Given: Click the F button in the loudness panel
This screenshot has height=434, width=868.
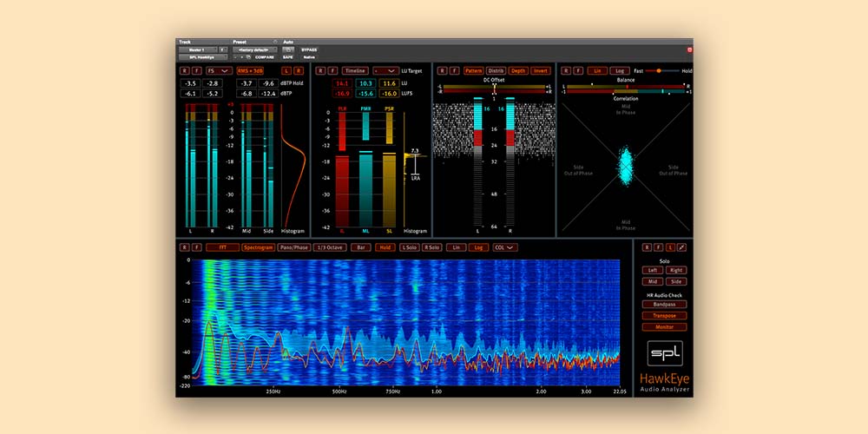Looking at the screenshot, I should (332, 70).
